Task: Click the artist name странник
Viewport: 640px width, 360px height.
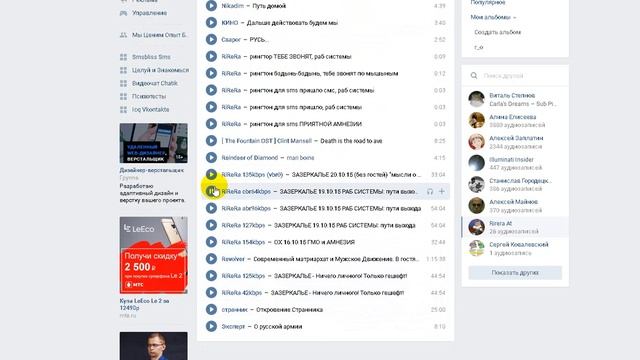Action: click(x=235, y=309)
